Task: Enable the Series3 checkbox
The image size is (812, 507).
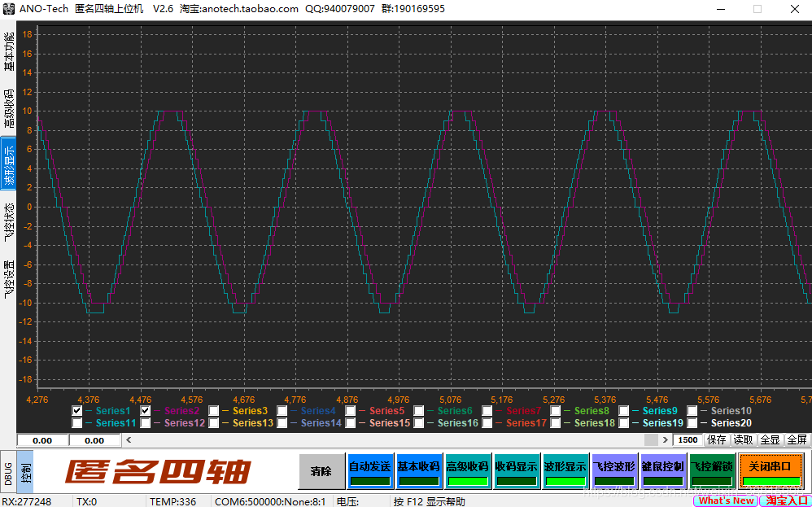Action: pyautogui.click(x=213, y=411)
